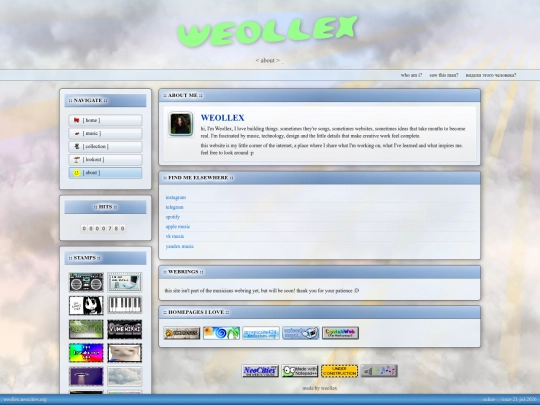
Task: Click the NeoCities footer badge
Action: 260,371
